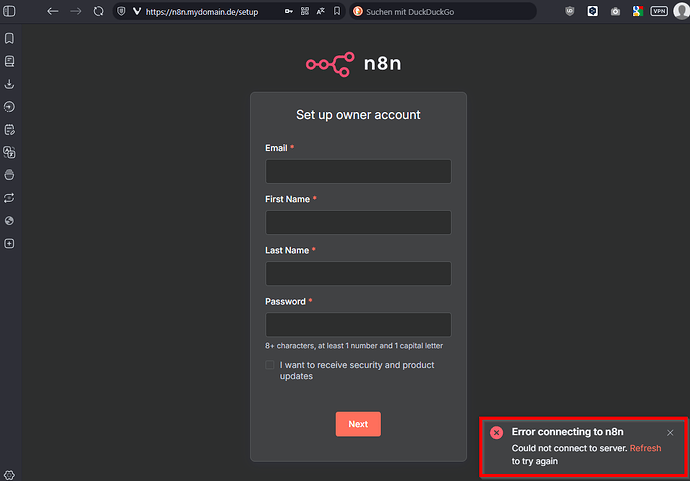Focus the Email input field
Image resolution: width=690 pixels, height=481 pixels.
click(358, 171)
